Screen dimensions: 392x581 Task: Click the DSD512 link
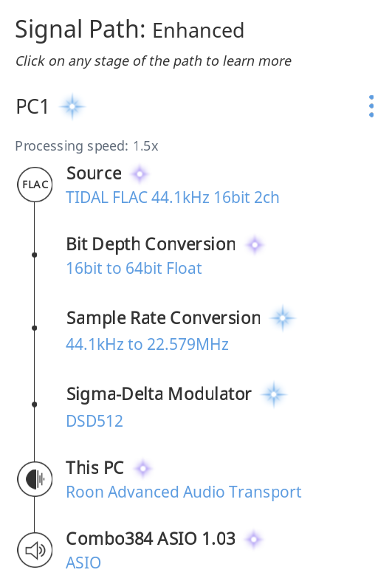click(94, 421)
